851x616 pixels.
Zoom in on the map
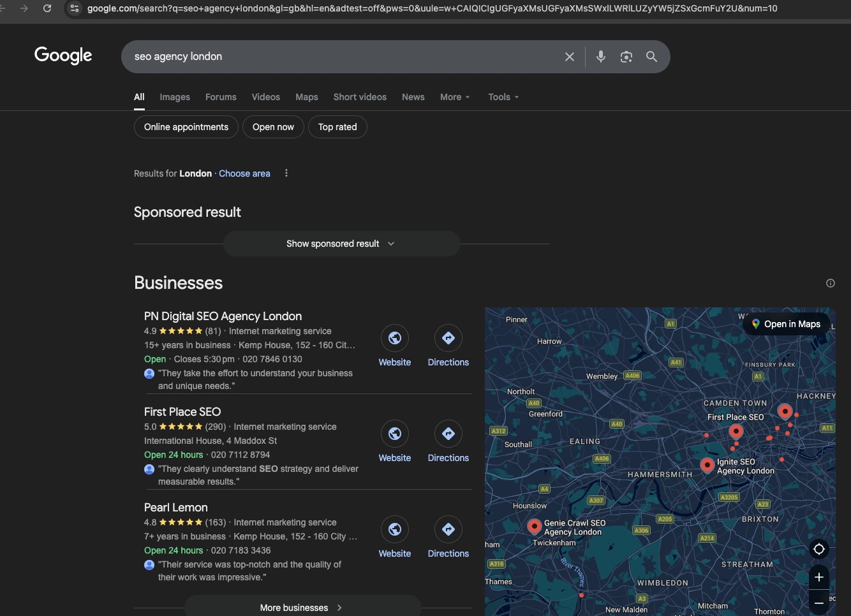click(x=819, y=577)
